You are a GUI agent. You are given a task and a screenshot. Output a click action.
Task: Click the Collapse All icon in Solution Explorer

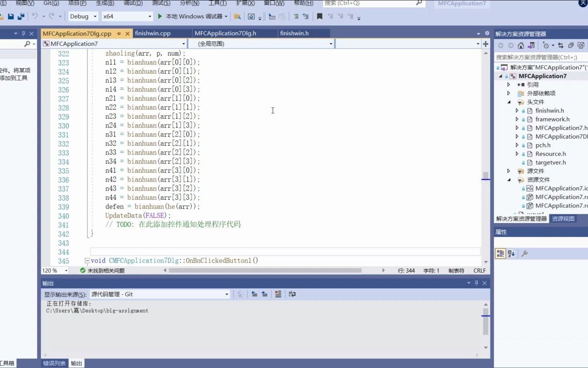coord(571,45)
